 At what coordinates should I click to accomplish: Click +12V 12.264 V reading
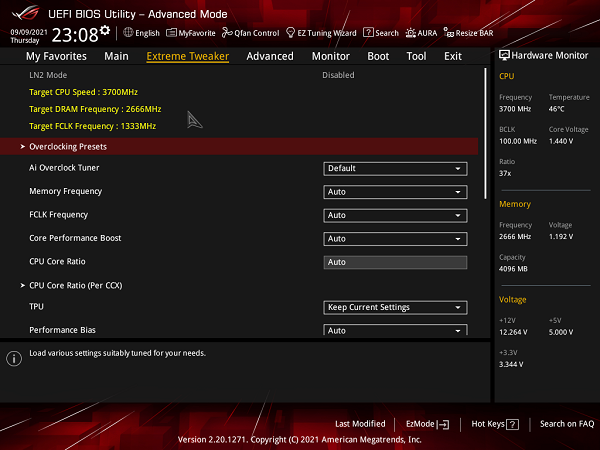click(x=513, y=332)
